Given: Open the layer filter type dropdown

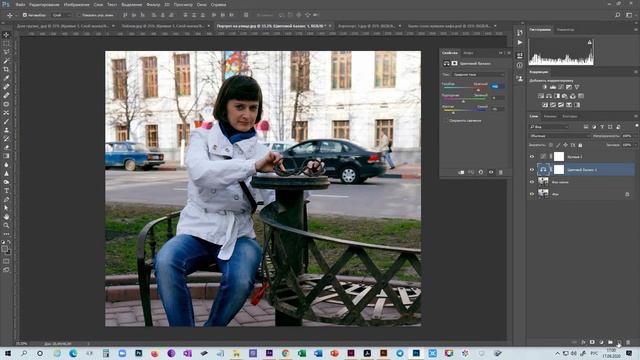Looking at the screenshot, I should (549, 127).
